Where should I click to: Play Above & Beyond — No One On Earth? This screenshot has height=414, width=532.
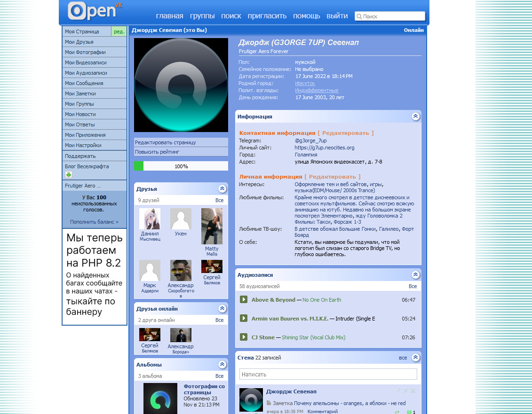tap(244, 299)
